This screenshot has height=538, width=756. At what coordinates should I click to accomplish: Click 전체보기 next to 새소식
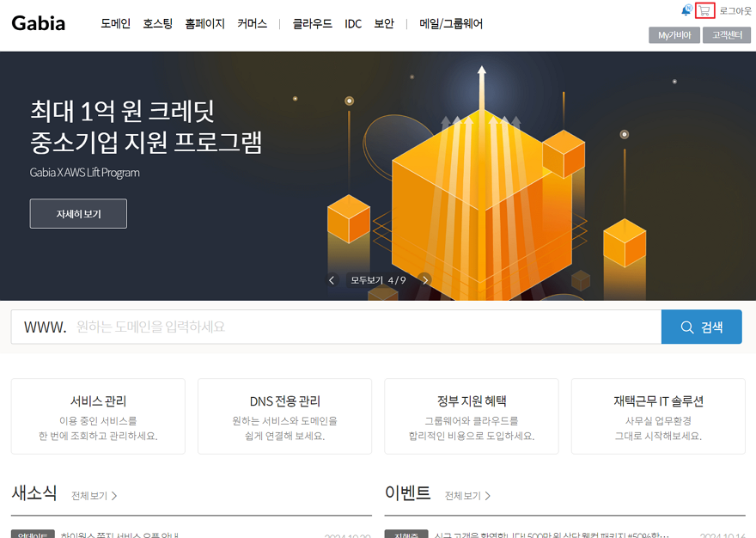click(94, 496)
